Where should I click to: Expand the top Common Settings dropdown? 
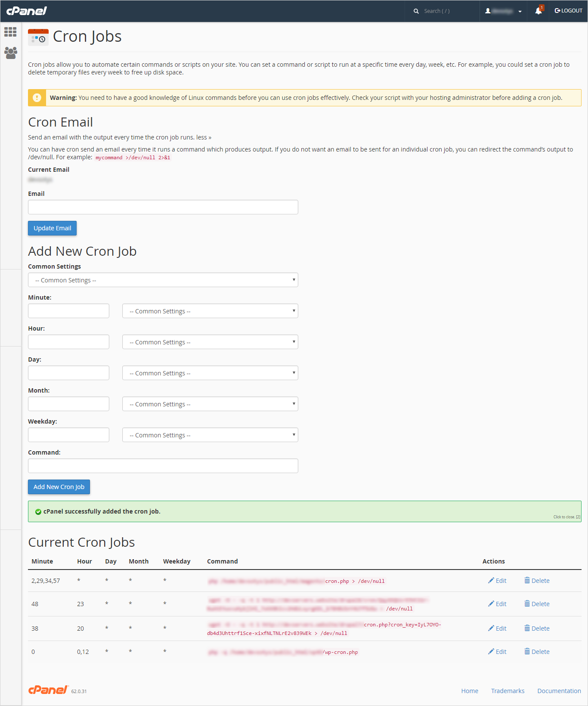(x=163, y=280)
